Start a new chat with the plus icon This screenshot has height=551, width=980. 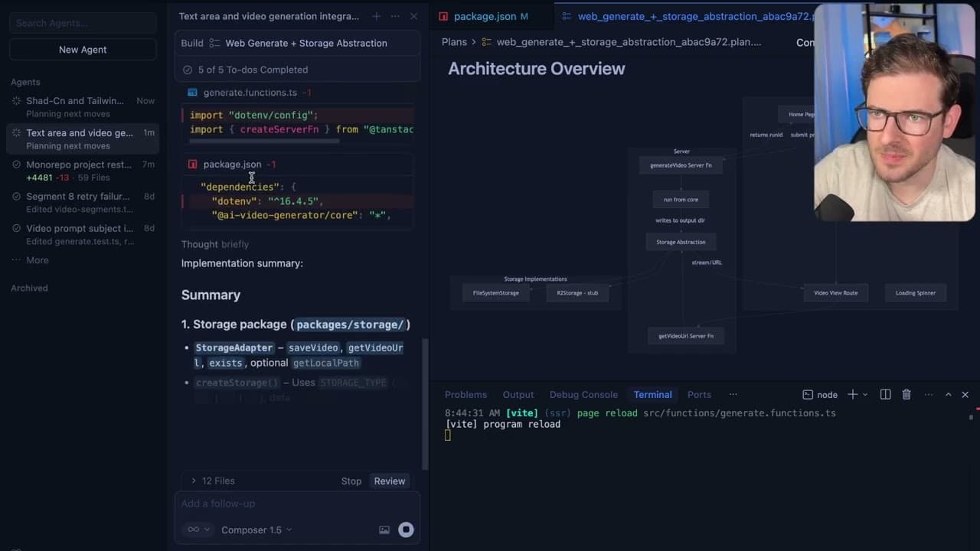pos(376,16)
